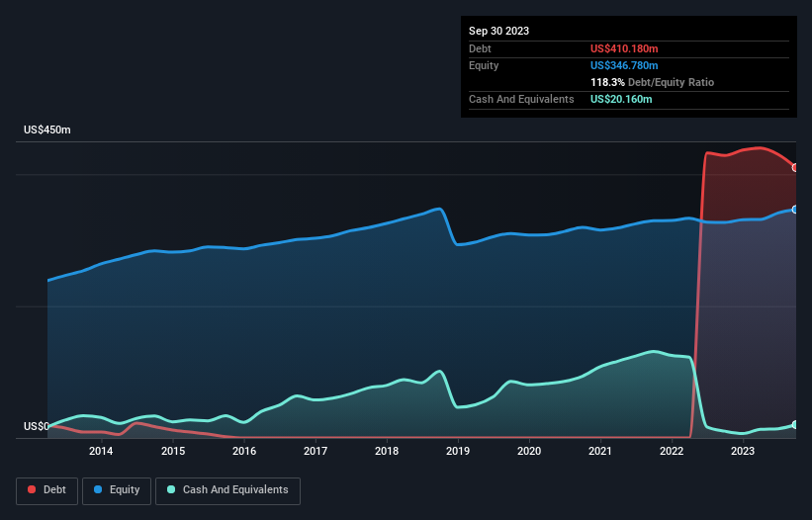Image resolution: width=812 pixels, height=520 pixels.
Task: Click the US$20.160m cash value
Action: (x=621, y=99)
